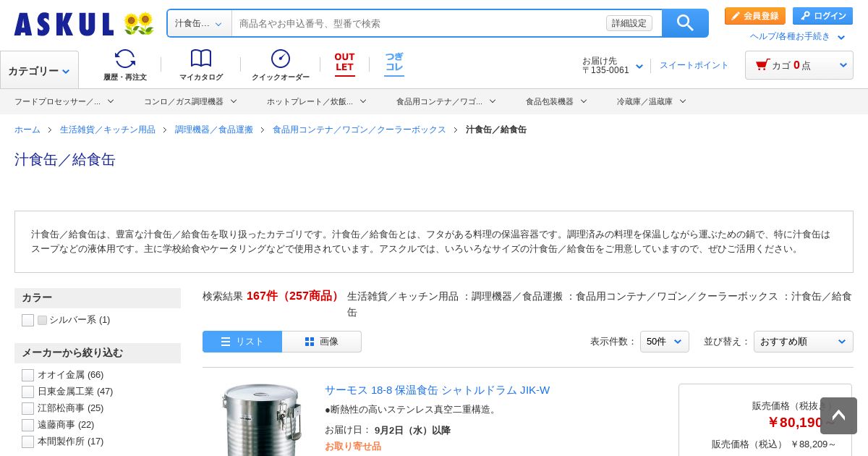
Task: Click the サーモス food can thumbnail
Action: (260, 420)
